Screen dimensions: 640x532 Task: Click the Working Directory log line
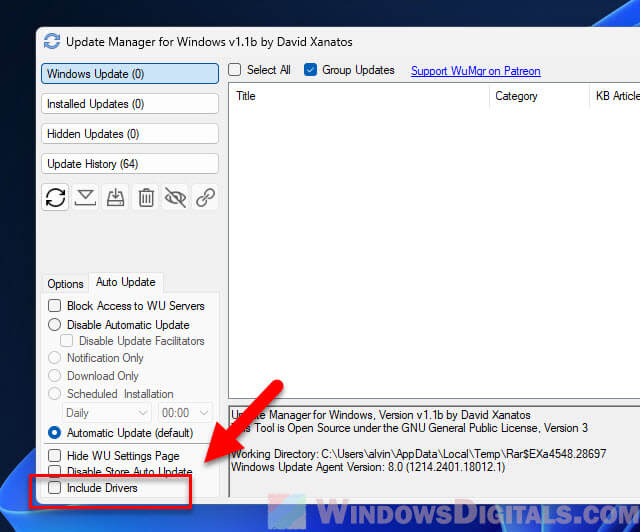(419, 454)
